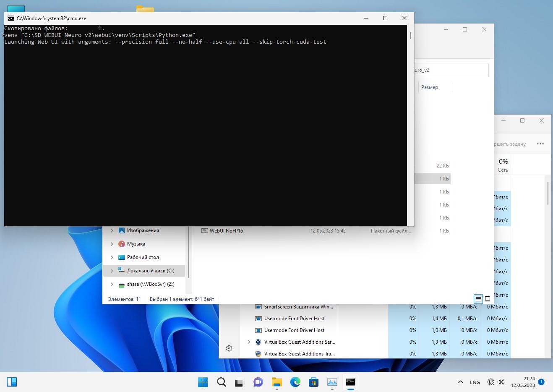
Task: Open the Windows Start menu
Action: point(203,382)
